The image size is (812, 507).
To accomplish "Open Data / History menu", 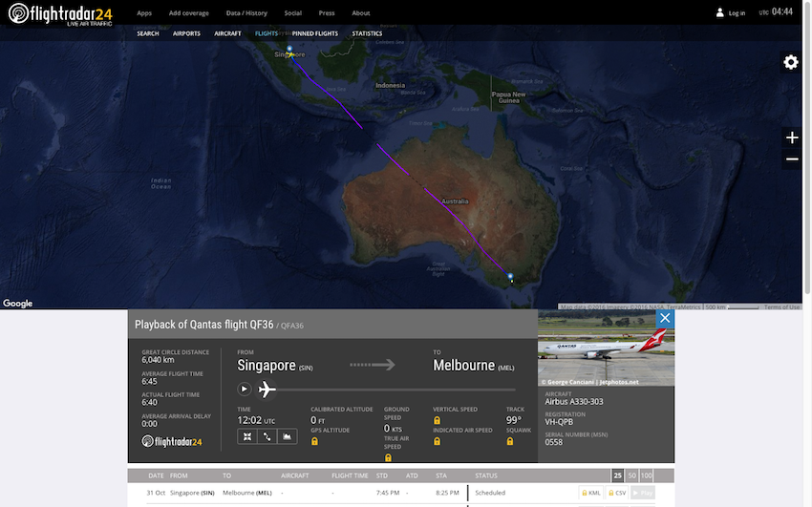I will (x=246, y=13).
